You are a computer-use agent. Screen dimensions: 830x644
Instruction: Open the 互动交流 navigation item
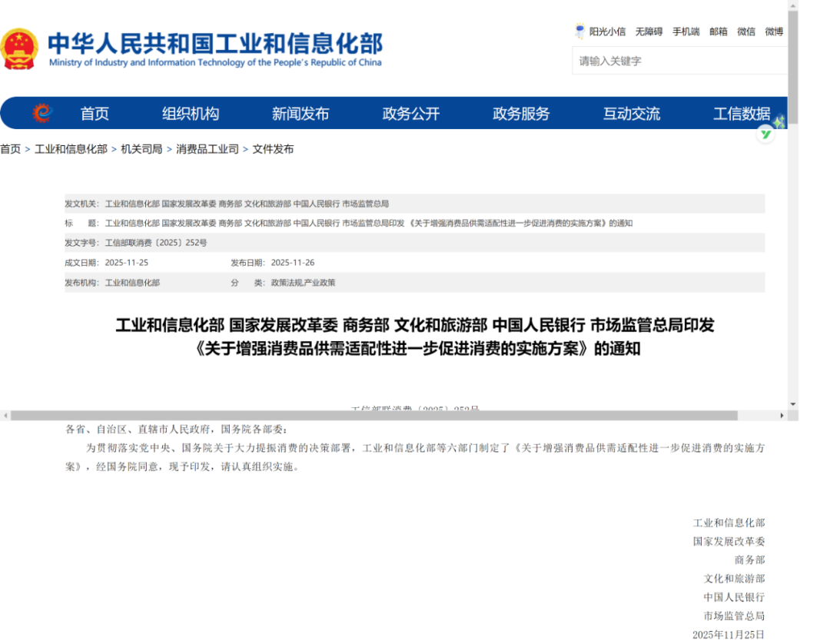pyautogui.click(x=631, y=114)
